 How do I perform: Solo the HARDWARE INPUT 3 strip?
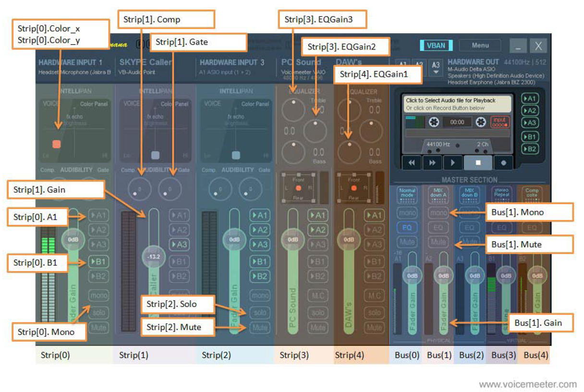pyautogui.click(x=260, y=312)
